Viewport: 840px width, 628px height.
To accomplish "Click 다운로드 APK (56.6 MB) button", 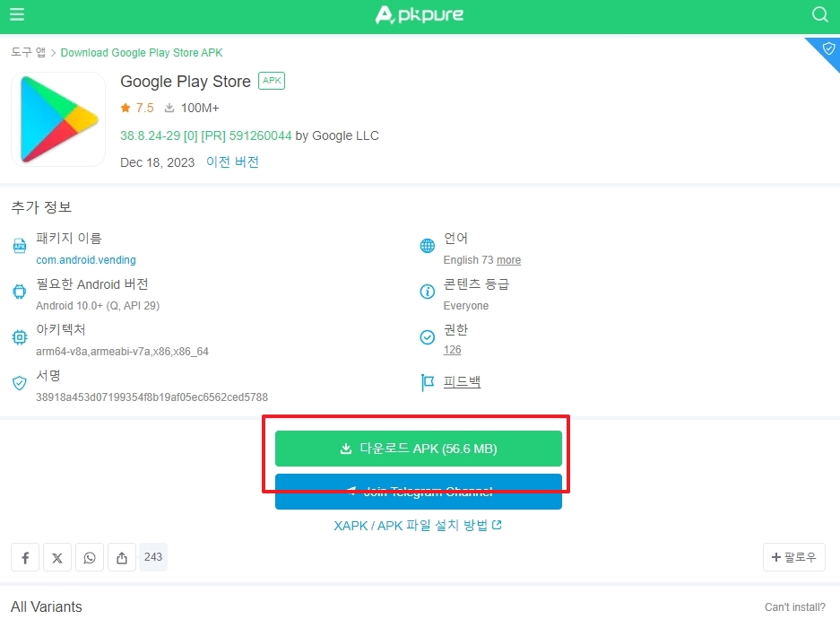I will point(419,449).
